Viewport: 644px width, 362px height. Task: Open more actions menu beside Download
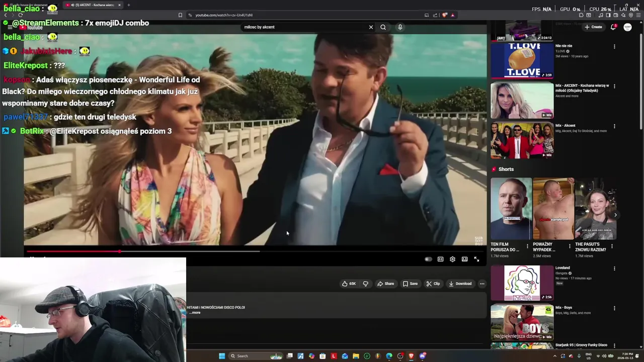[x=482, y=284]
